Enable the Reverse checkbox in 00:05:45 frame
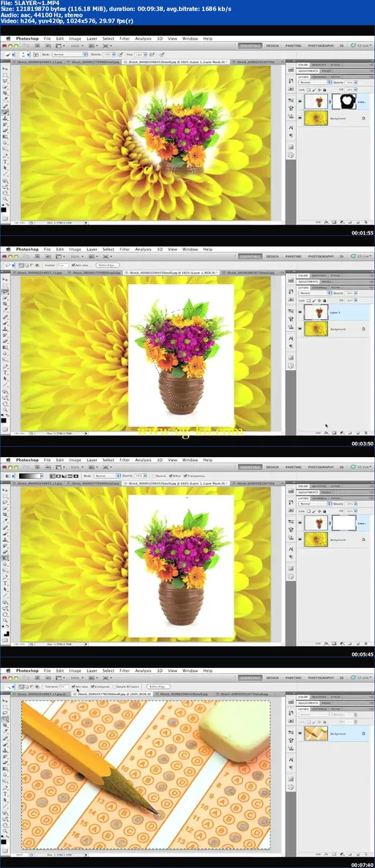 coord(154,475)
